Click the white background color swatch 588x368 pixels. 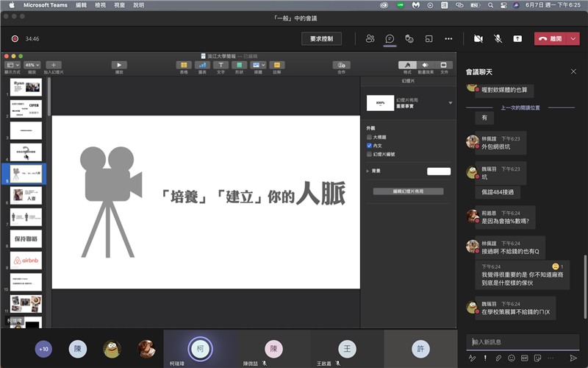pos(439,171)
